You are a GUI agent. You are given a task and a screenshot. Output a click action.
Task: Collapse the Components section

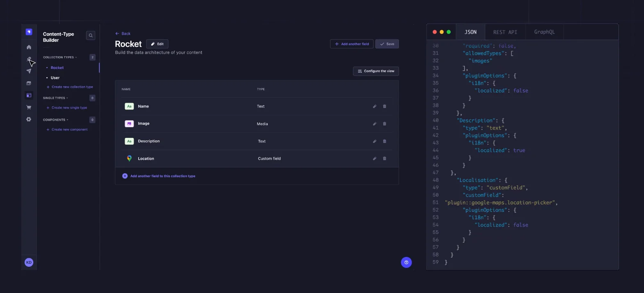(56, 120)
